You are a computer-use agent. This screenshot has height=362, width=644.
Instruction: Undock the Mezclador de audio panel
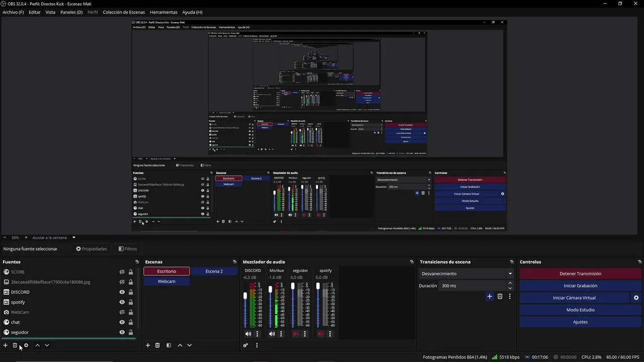click(x=412, y=262)
